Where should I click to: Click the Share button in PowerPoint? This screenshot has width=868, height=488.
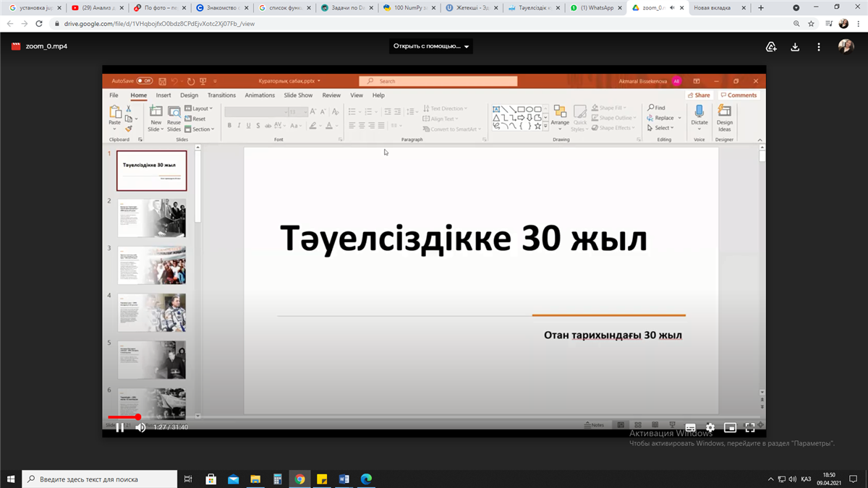pos(699,95)
